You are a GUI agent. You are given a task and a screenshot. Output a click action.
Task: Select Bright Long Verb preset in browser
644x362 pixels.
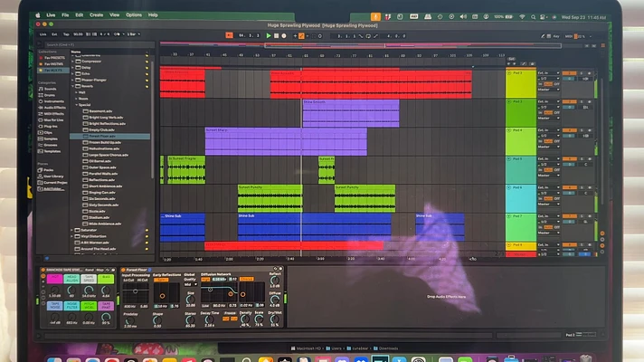[106, 117]
